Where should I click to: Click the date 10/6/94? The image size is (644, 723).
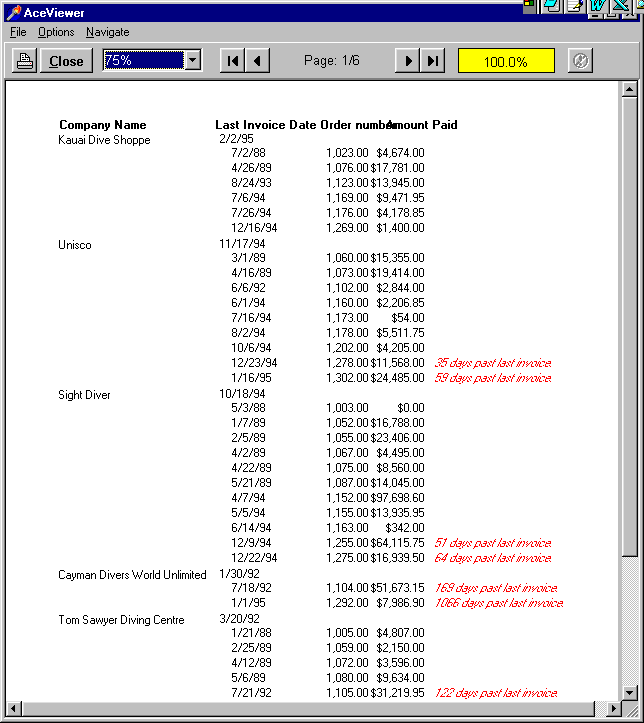251,348
